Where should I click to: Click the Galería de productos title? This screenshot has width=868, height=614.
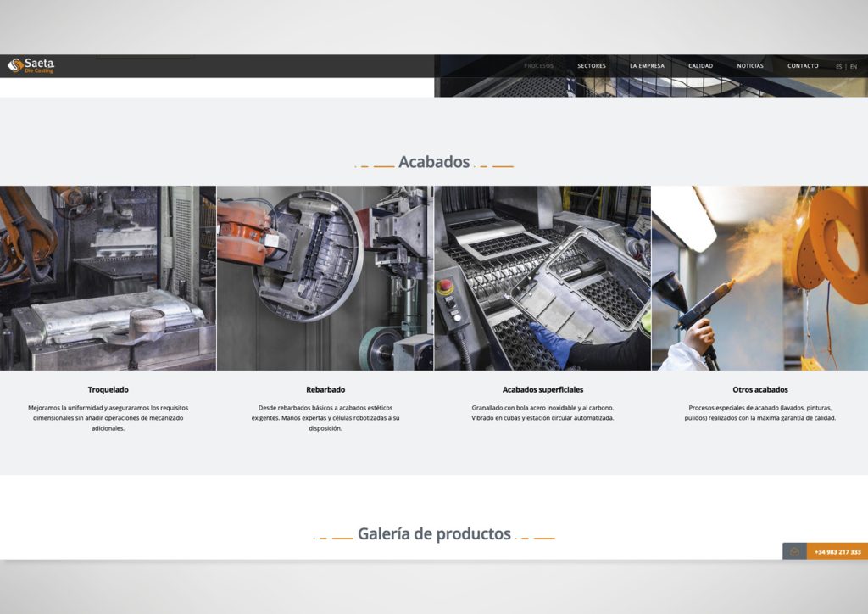434,533
